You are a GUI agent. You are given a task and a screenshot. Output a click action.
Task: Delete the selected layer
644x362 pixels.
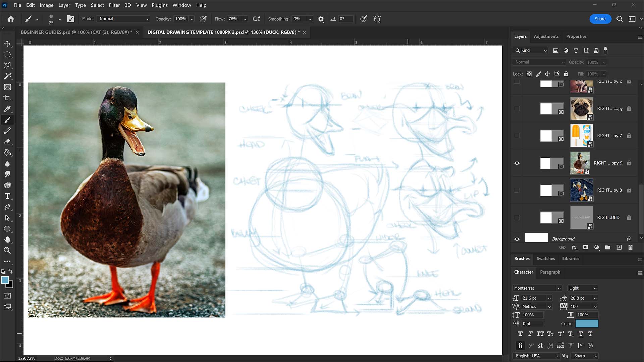(x=630, y=247)
